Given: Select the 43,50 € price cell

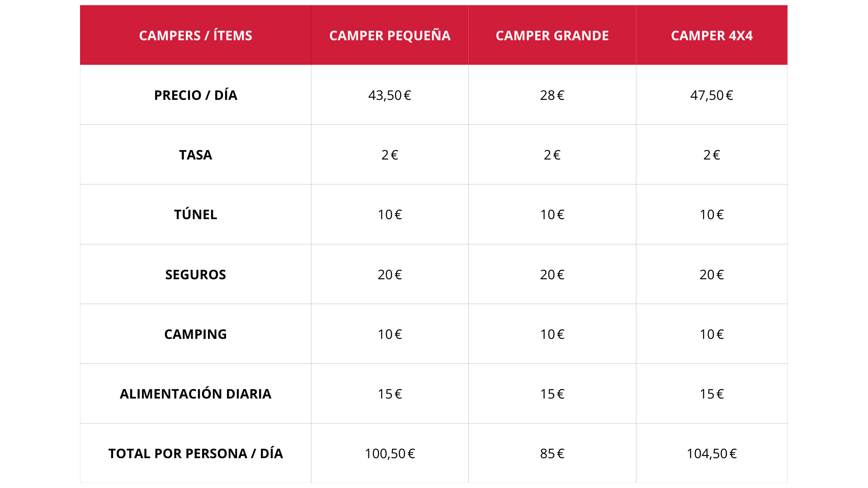Looking at the screenshot, I should click(x=390, y=95).
